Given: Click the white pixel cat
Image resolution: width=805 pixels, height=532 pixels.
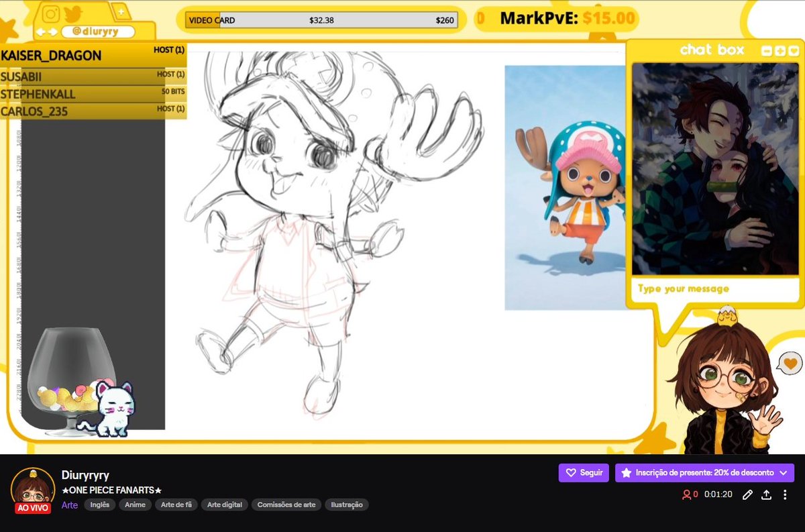Looking at the screenshot, I should tap(111, 409).
